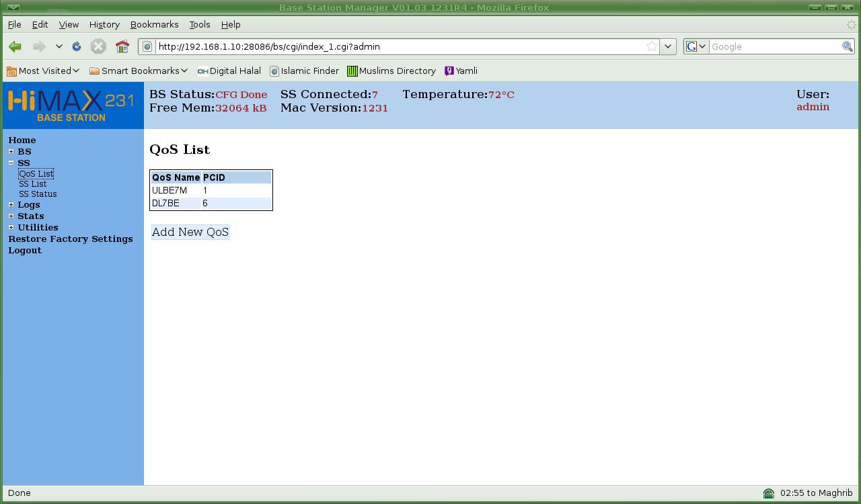Open the Muslims Directory bookmark
This screenshot has width=861, height=504.
(x=391, y=71)
